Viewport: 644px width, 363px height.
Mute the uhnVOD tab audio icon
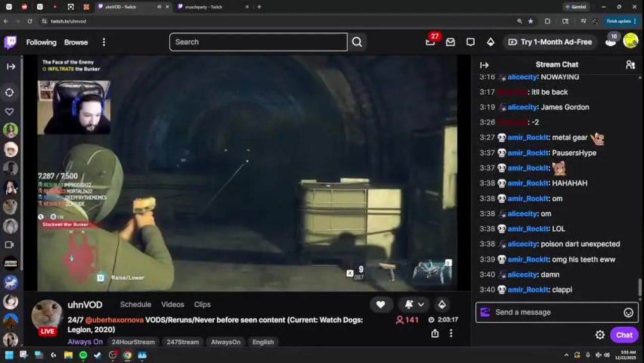click(159, 7)
